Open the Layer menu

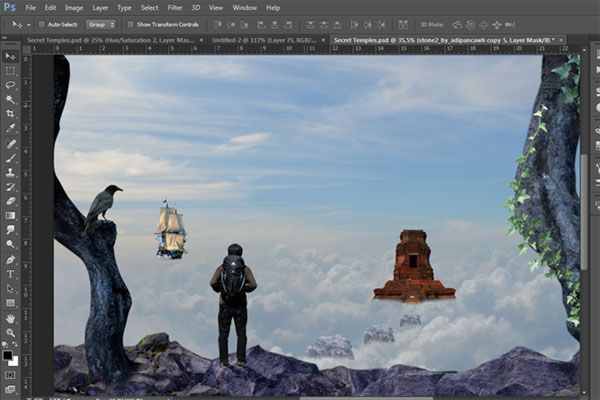[x=98, y=7]
